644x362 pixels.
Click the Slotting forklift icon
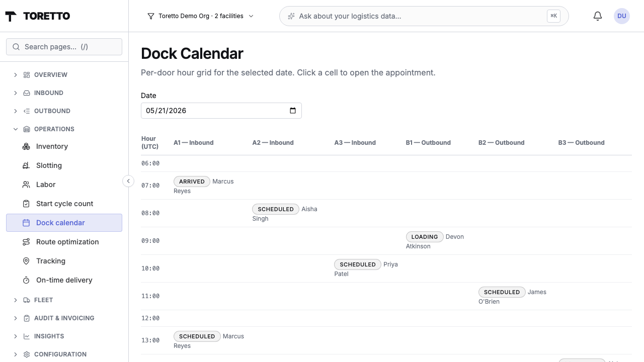point(26,165)
